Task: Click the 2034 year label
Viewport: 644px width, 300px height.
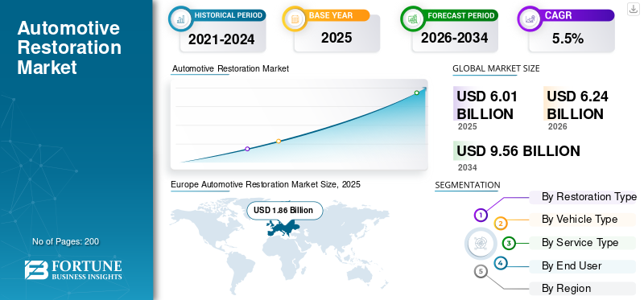Action: tap(468, 167)
